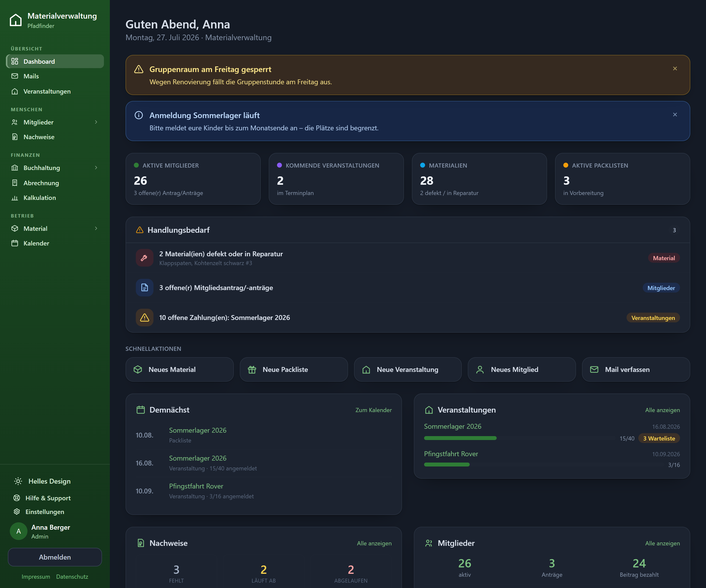Screen dimensions: 706x588
Task: Click the gear icon next to Einstellungen
Action: coord(17,512)
